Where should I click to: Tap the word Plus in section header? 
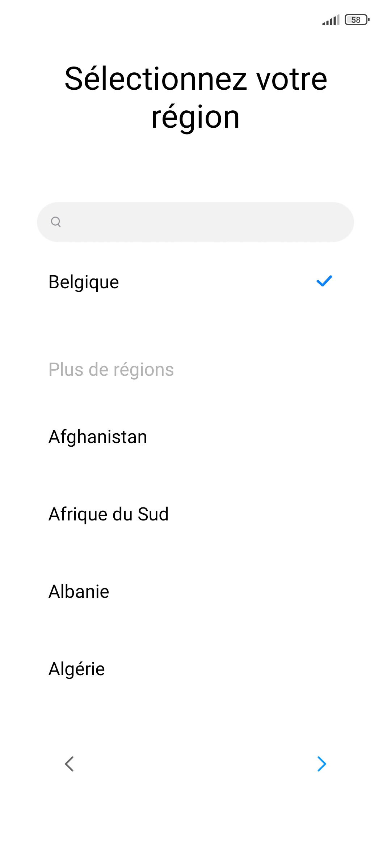point(66,370)
